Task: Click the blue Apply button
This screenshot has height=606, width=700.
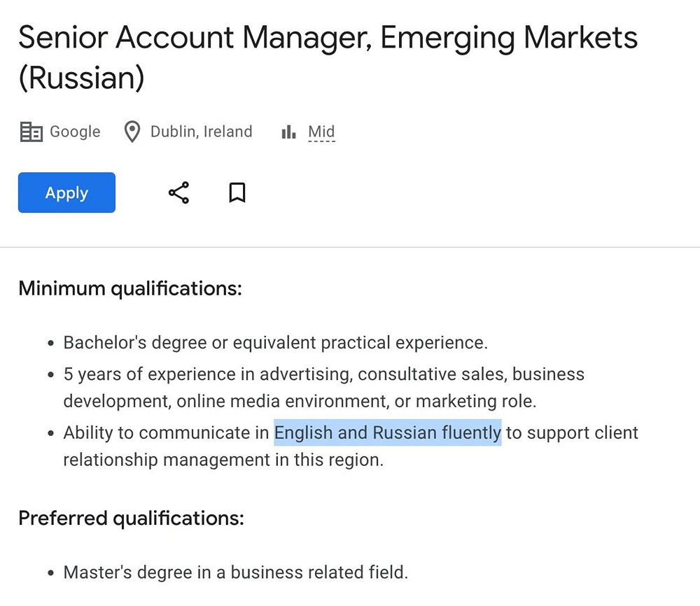Action: (66, 192)
